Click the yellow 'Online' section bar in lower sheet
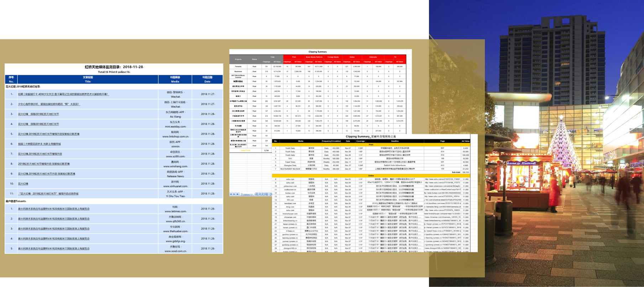 371,176
